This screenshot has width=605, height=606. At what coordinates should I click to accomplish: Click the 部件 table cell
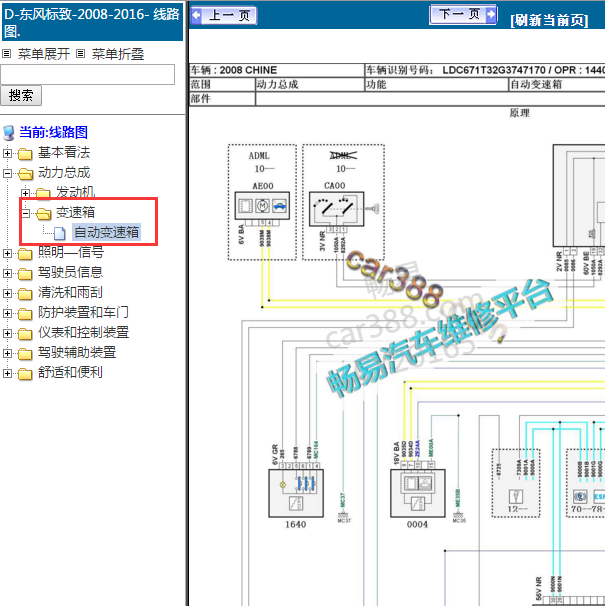click(222, 99)
